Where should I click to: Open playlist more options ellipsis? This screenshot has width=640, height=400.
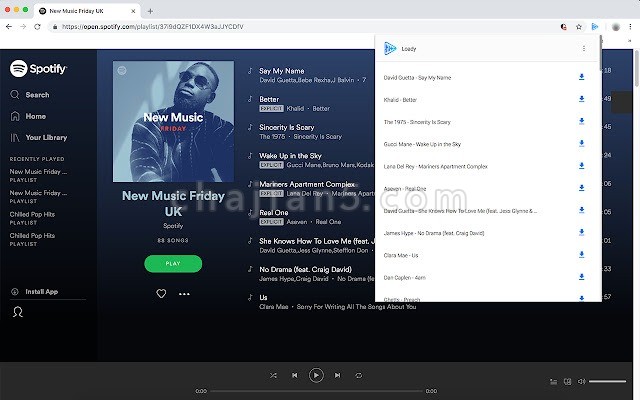[x=184, y=294]
